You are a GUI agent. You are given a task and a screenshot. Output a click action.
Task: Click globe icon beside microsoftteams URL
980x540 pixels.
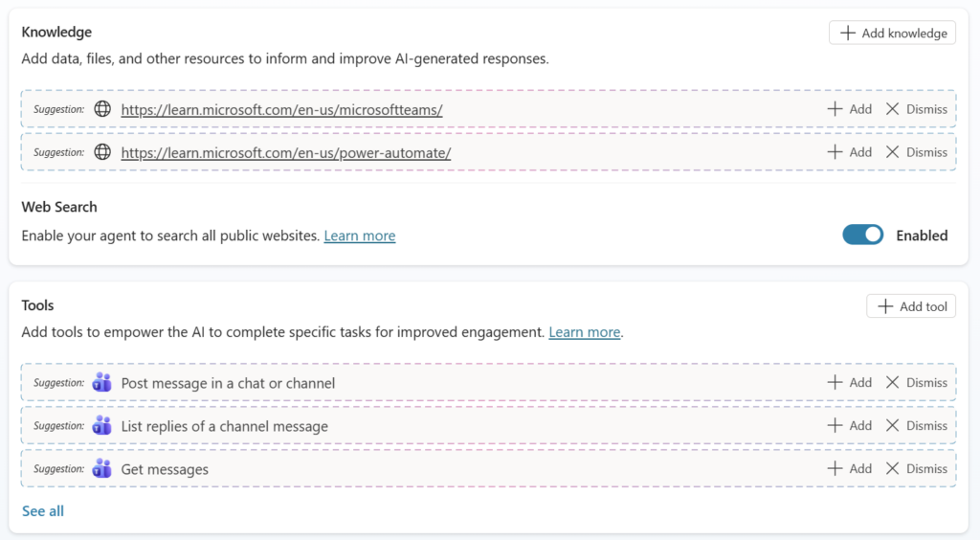pos(102,109)
